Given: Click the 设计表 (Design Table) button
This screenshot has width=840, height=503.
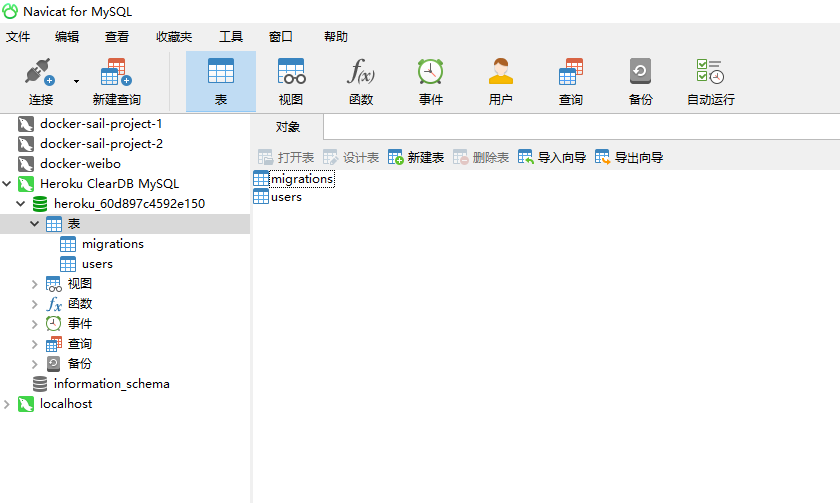Looking at the screenshot, I should coord(351,157).
